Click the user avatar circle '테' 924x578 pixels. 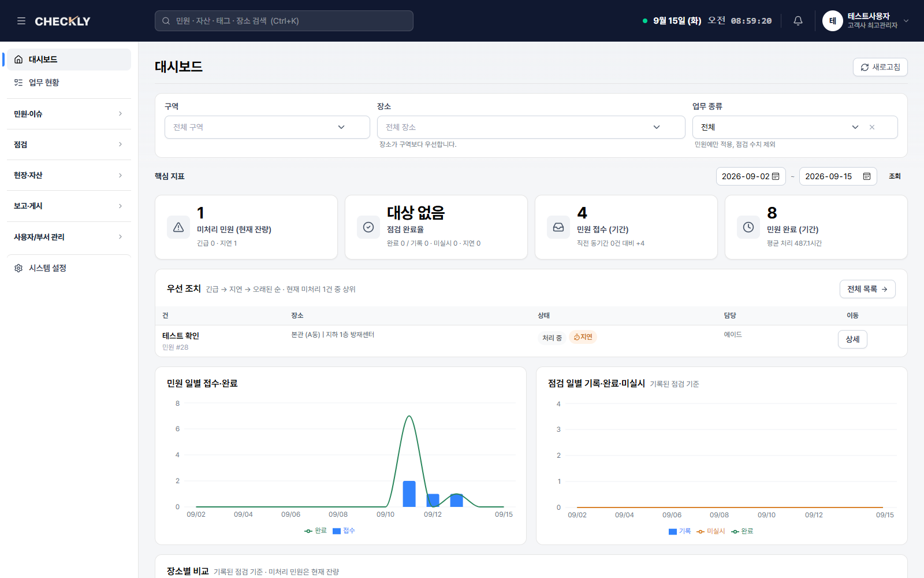click(832, 21)
